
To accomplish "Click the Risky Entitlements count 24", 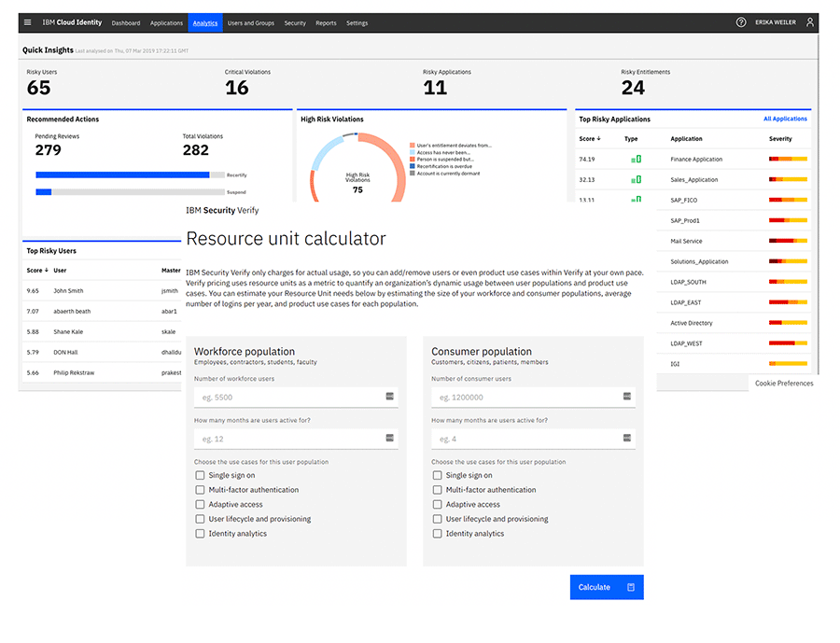I will (633, 88).
